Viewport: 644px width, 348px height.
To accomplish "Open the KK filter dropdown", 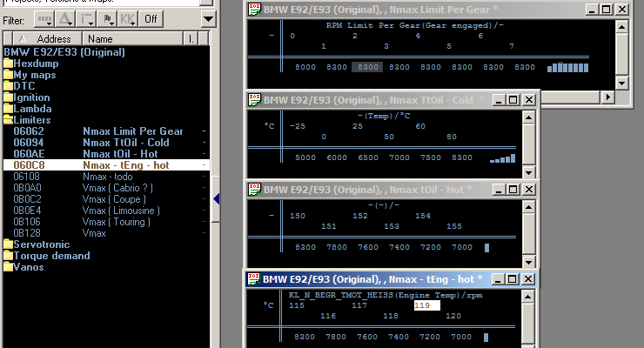I will 128,19.
